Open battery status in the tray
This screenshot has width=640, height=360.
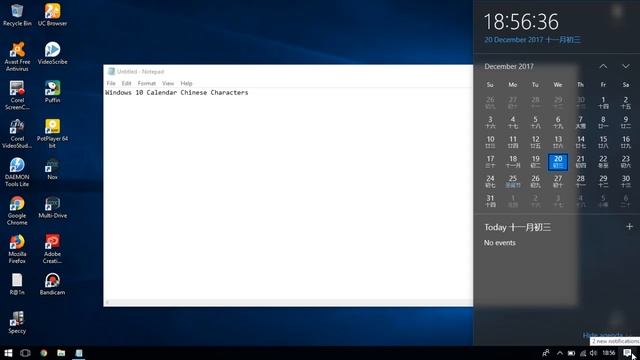571,353
